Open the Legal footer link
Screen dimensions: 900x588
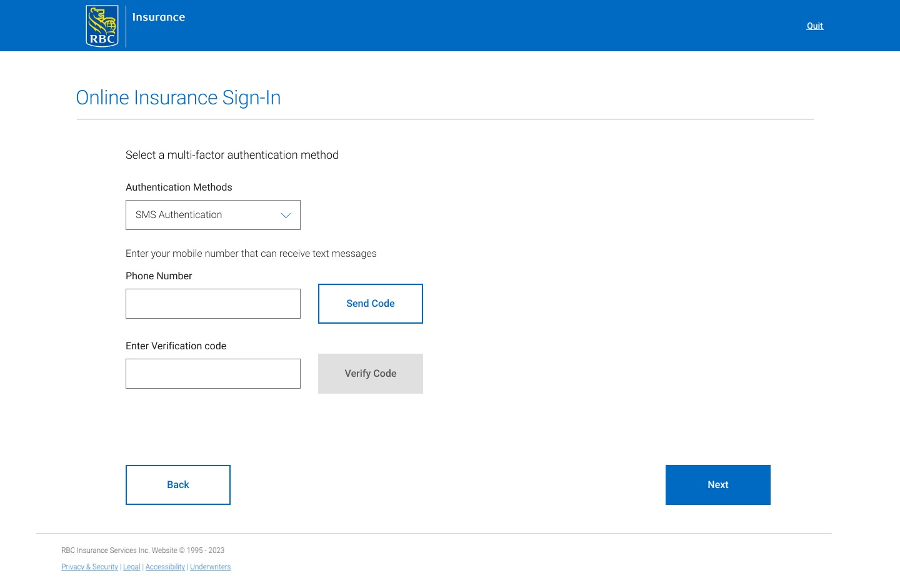(132, 567)
